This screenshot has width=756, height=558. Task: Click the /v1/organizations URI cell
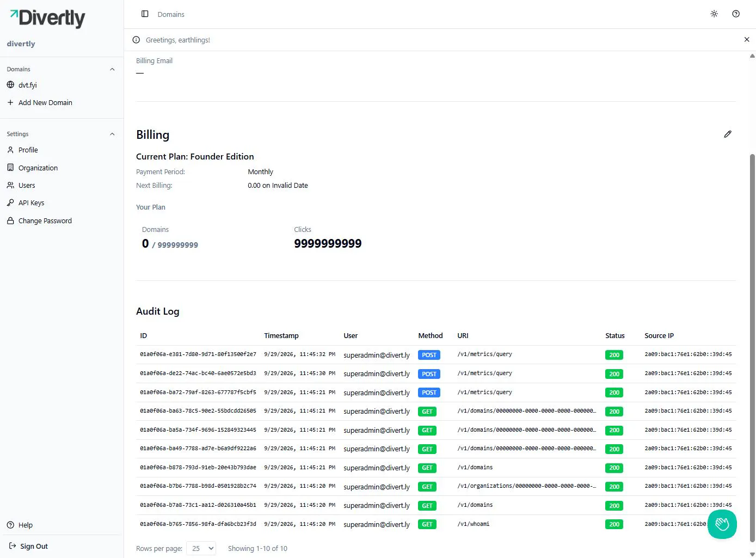[x=527, y=486]
